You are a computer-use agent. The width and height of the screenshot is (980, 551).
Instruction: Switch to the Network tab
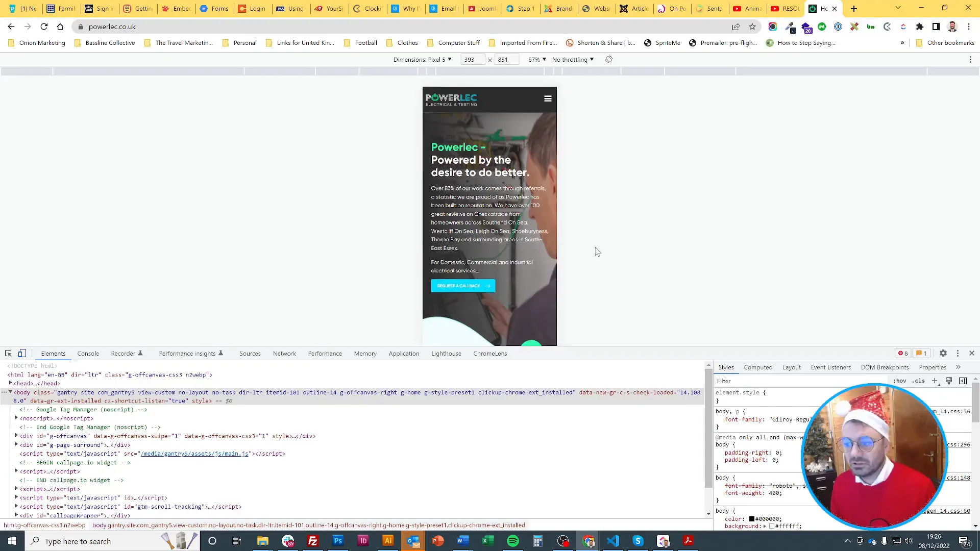pyautogui.click(x=284, y=353)
